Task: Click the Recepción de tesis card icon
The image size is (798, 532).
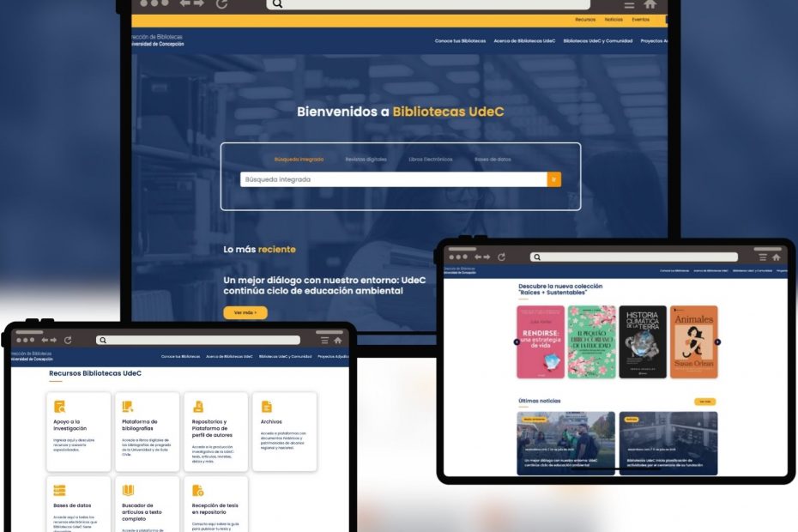Action: (198, 490)
